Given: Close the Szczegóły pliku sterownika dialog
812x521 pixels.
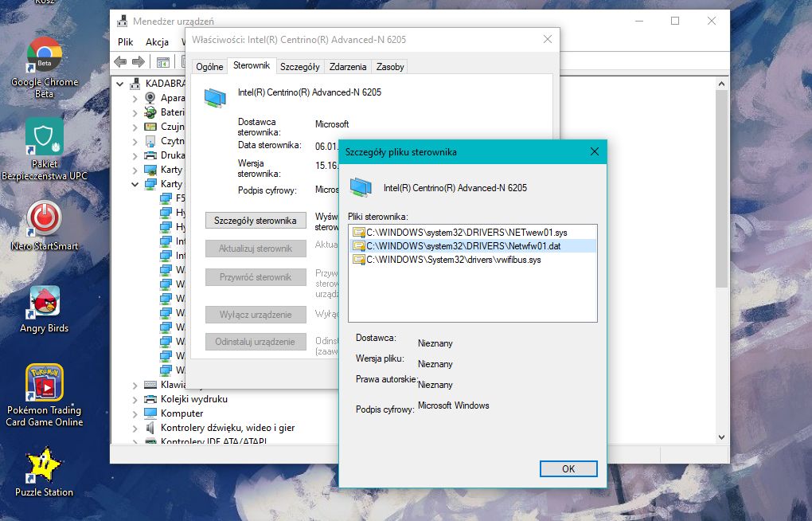Looking at the screenshot, I should (x=594, y=151).
